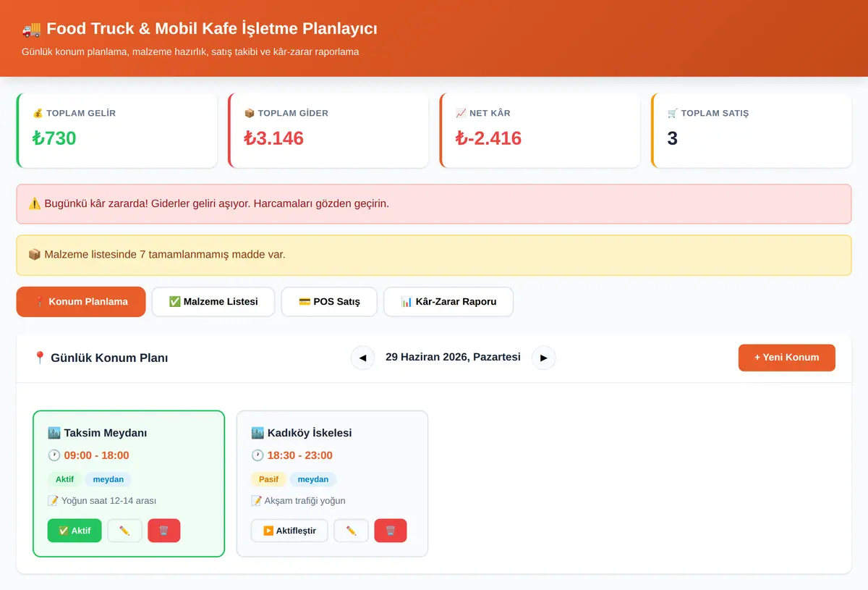
Task: Click the Toplam Satış count 3
Action: click(x=673, y=138)
